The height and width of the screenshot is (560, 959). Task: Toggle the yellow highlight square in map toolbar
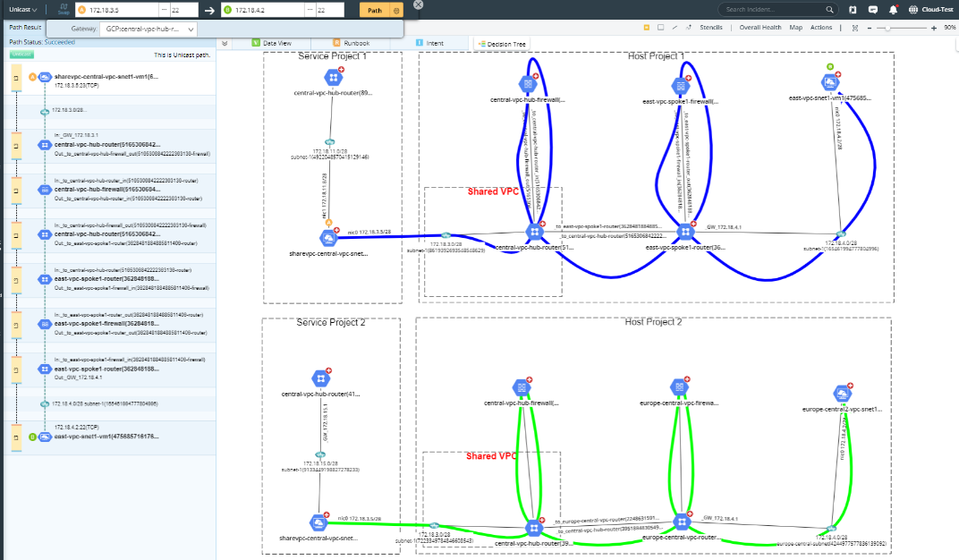(647, 27)
